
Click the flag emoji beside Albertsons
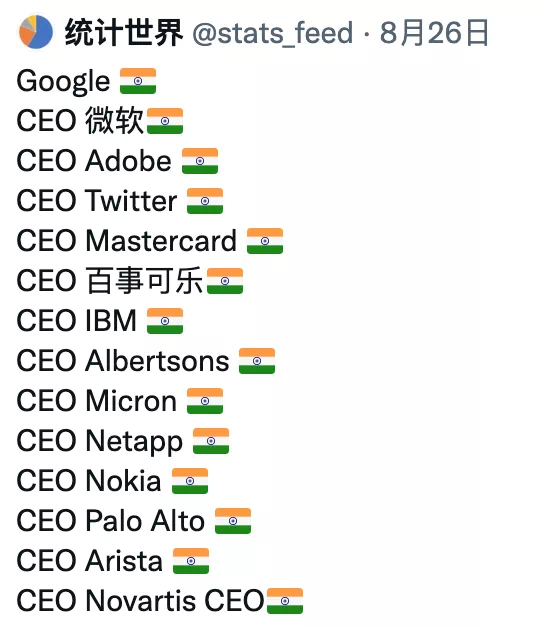pos(257,361)
